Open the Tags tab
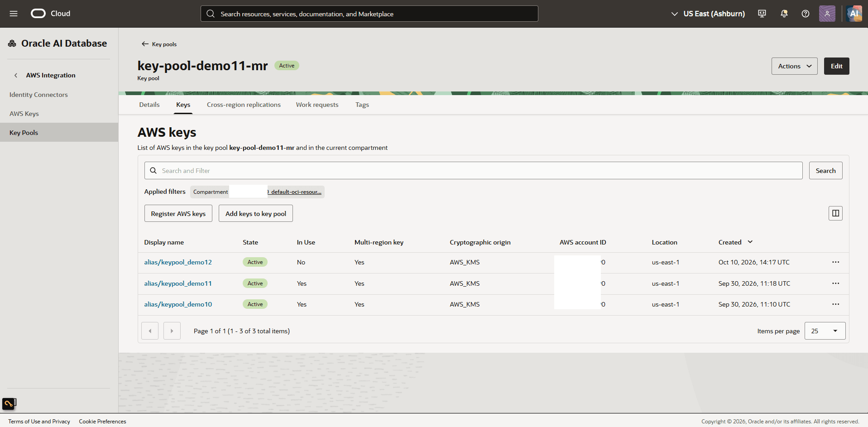Viewport: 868px width, 427px height. click(x=362, y=105)
